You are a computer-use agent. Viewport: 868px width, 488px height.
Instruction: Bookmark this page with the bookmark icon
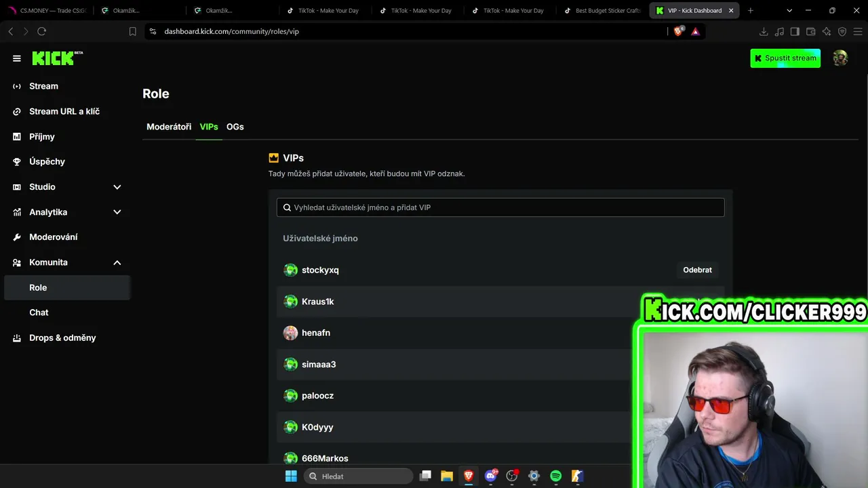pos(133,32)
